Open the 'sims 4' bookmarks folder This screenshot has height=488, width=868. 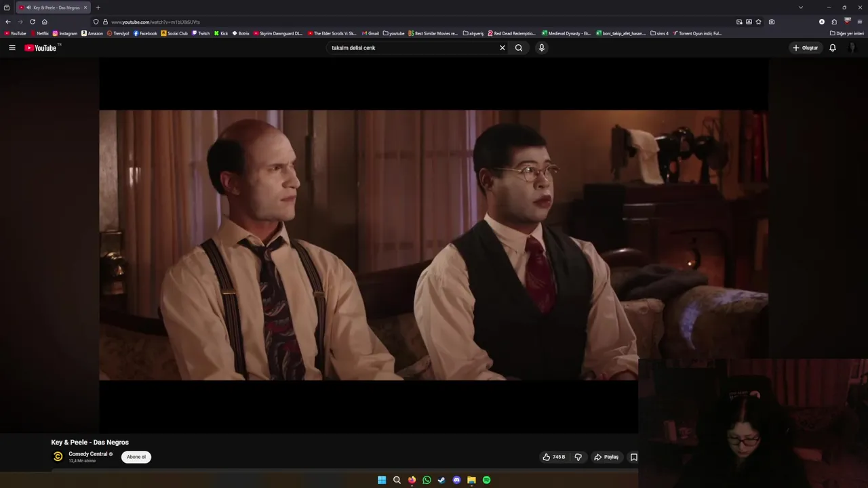659,33
